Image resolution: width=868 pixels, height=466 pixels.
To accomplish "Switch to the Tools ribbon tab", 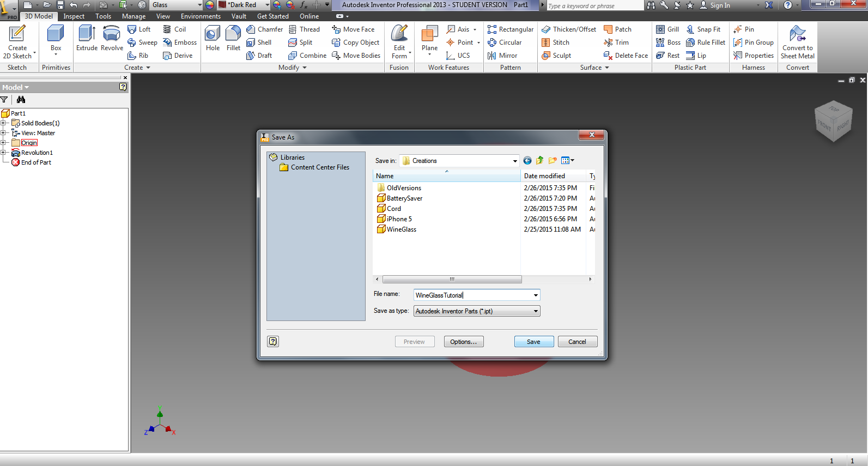I will point(103,16).
